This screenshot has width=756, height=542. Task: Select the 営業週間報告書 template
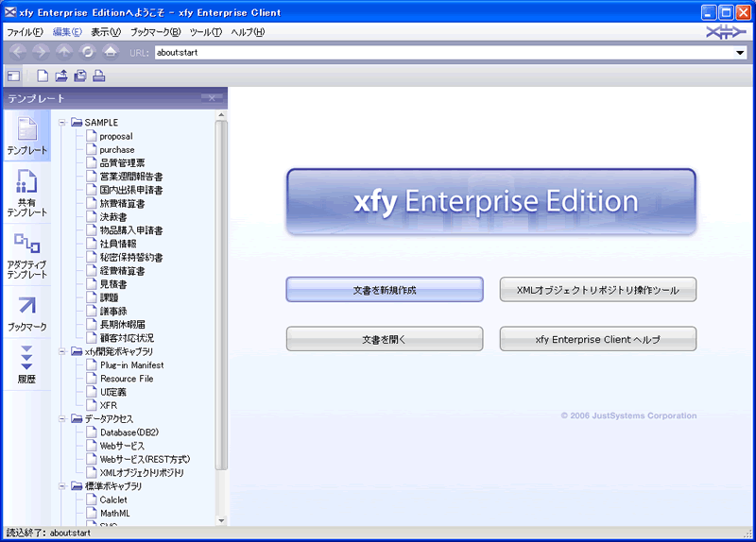coord(131,177)
